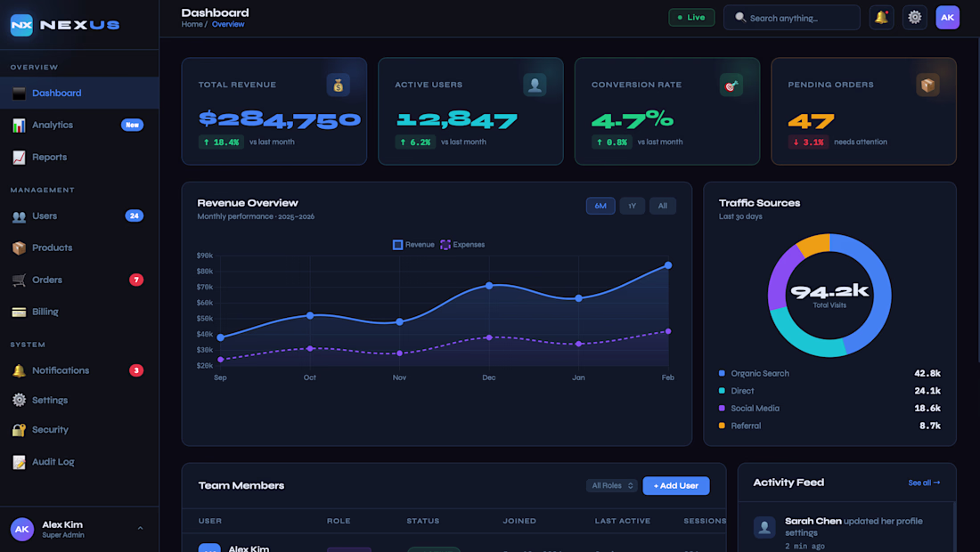980x552 pixels.
Task: Click the New badge on Analytics
Action: click(x=132, y=125)
